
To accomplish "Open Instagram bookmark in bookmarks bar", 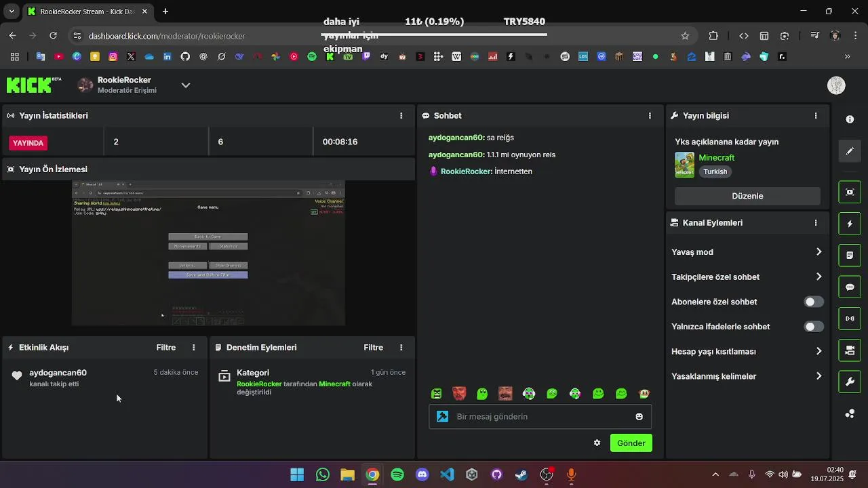I will [113, 57].
